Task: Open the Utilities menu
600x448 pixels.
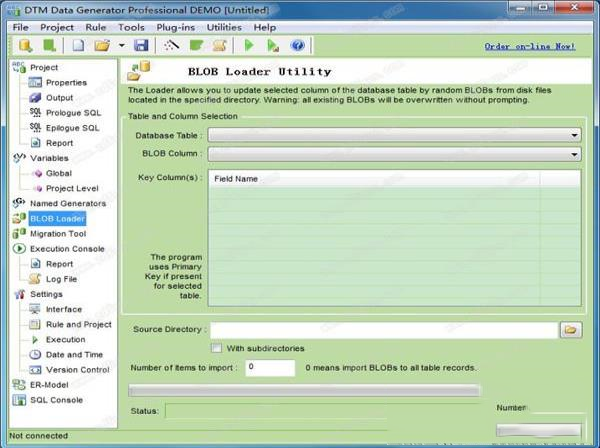Action: [224, 28]
